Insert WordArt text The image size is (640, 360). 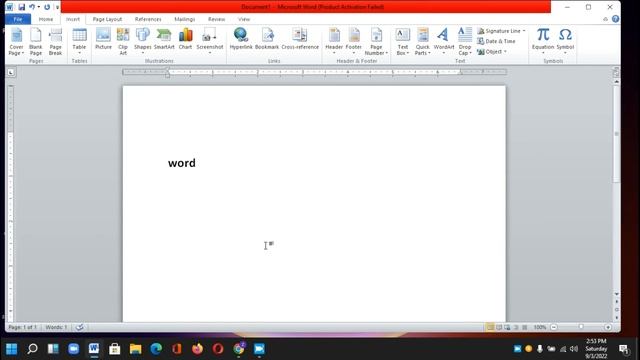click(444, 41)
